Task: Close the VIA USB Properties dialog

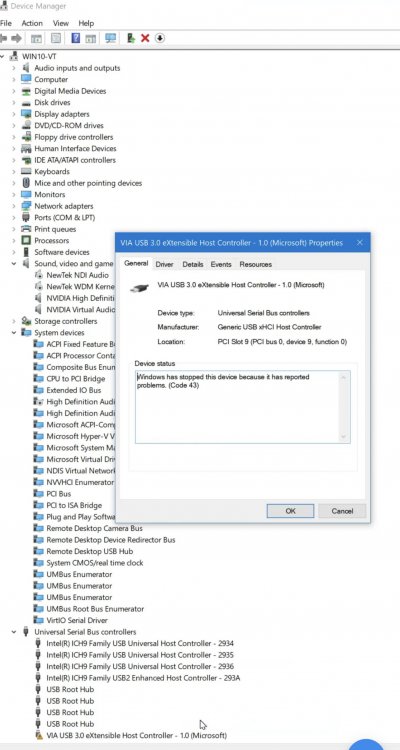Action: point(360,243)
